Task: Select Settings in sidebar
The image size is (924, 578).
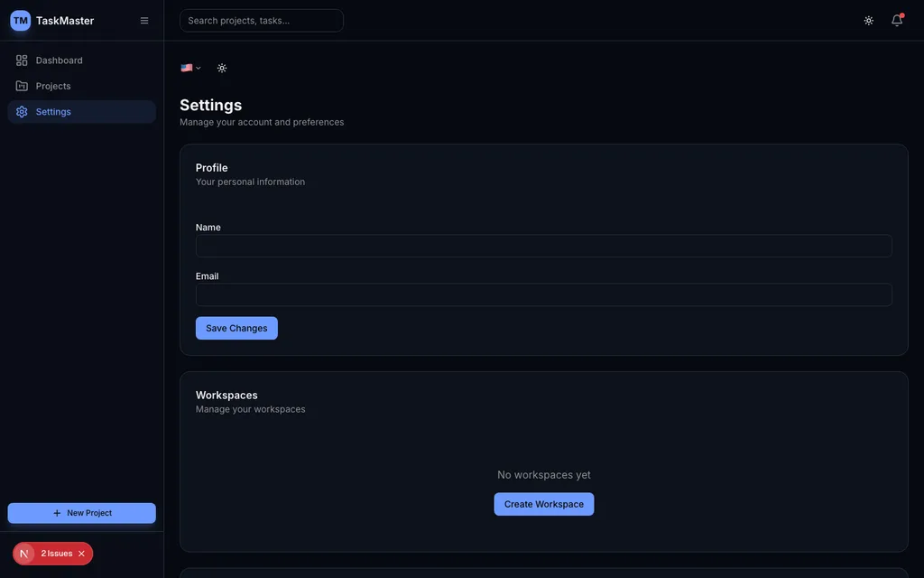Action: tap(81, 111)
